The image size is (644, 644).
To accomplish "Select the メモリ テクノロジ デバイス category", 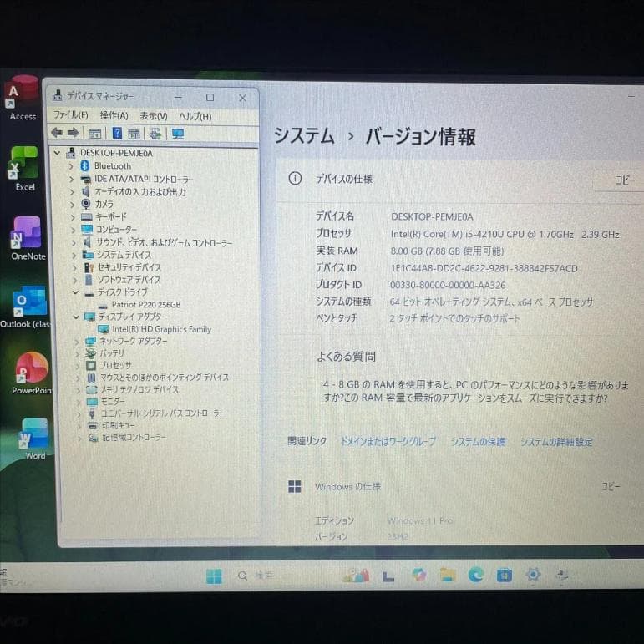I will (x=139, y=389).
